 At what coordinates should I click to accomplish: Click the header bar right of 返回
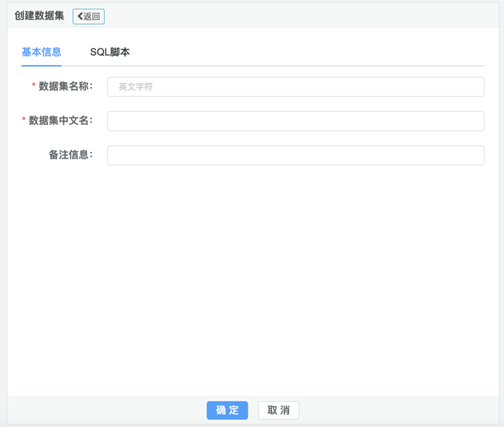click(300, 16)
